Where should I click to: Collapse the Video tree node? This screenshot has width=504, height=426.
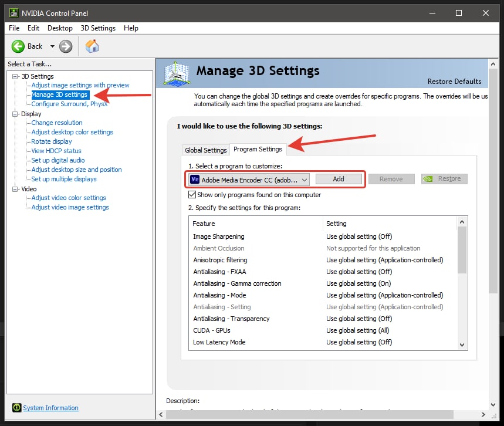point(15,189)
